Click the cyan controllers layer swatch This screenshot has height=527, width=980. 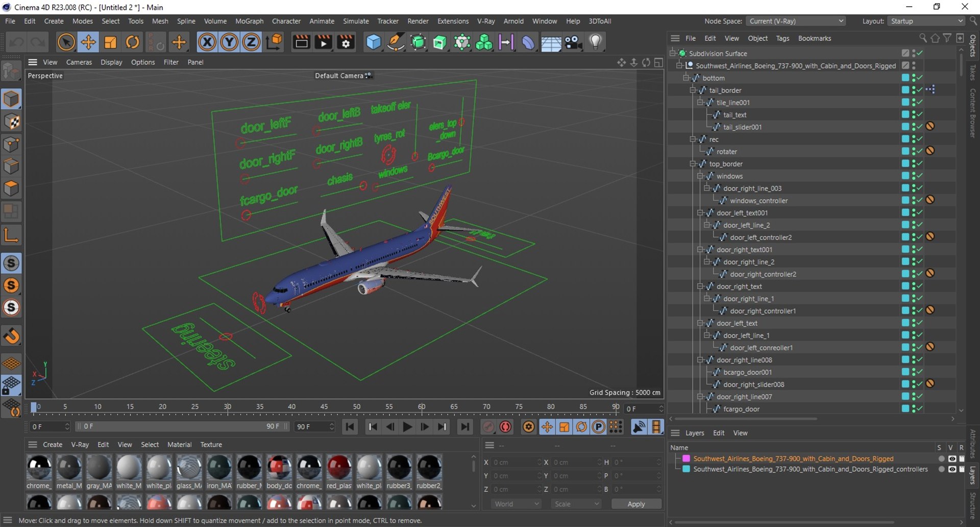pyautogui.click(x=687, y=469)
